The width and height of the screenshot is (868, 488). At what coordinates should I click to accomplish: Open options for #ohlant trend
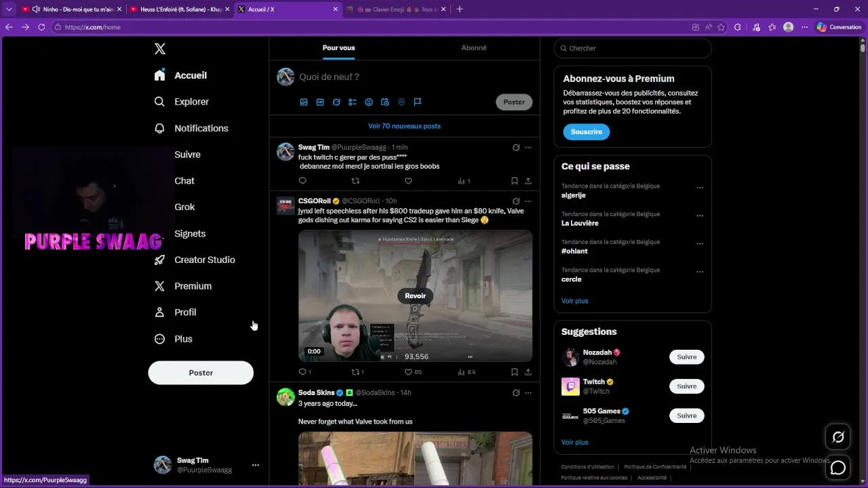pyautogui.click(x=700, y=244)
